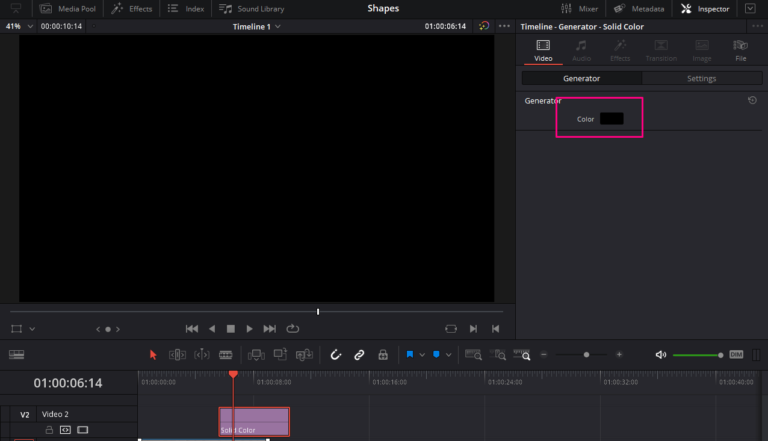Image resolution: width=768 pixels, height=441 pixels.
Task: Open the viewer overlay mode chevron
Action: pyautogui.click(x=32, y=329)
